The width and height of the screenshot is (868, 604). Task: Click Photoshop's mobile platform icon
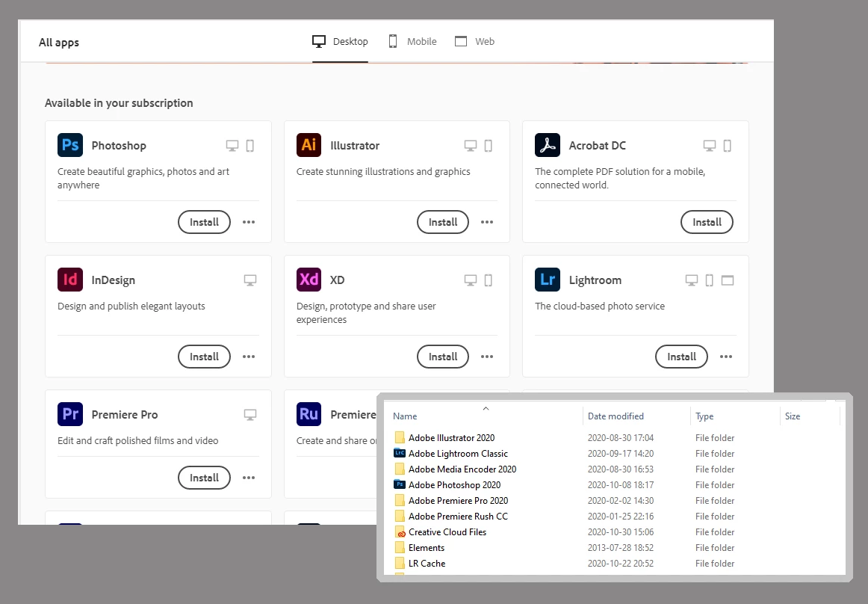coord(250,146)
